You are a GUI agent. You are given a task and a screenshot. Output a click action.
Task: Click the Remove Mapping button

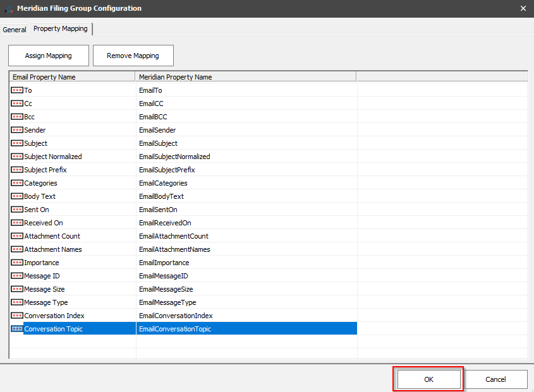point(133,56)
